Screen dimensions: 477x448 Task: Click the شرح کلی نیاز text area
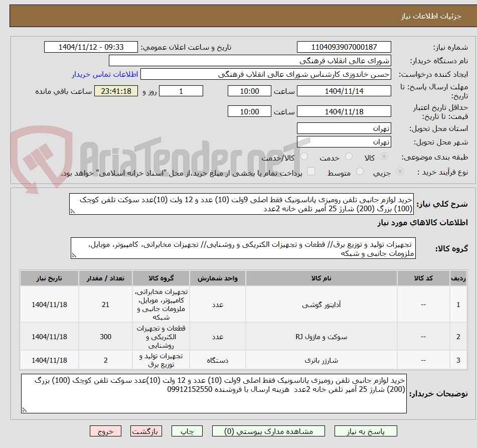tap(241, 204)
